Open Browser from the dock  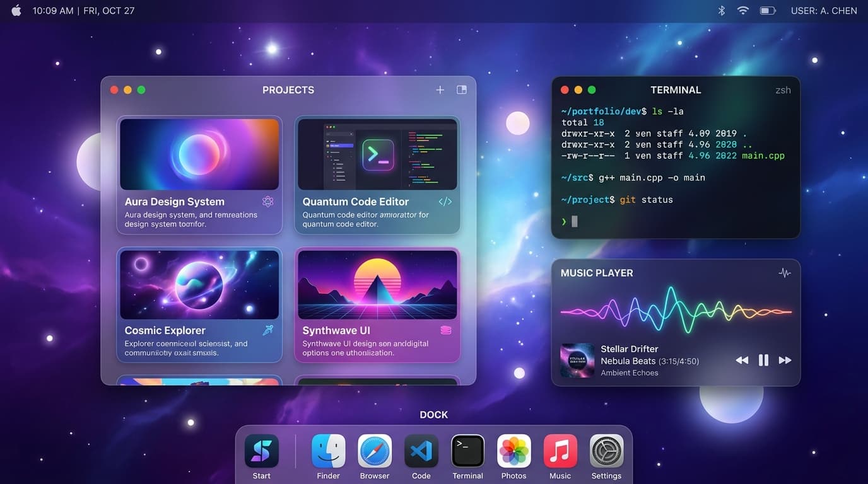coord(375,451)
